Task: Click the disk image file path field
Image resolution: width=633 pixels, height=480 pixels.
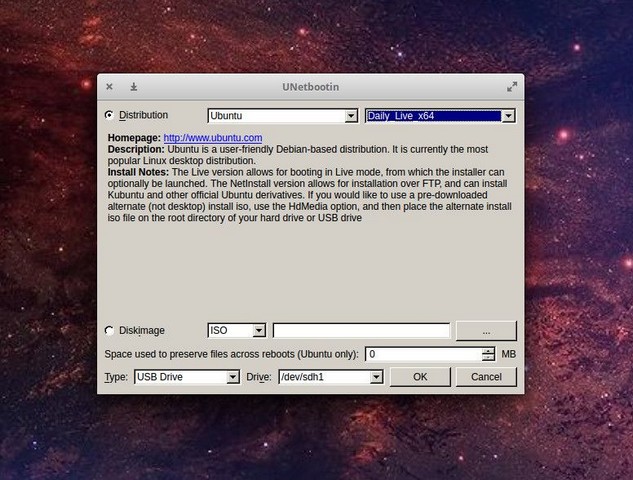Action: click(x=361, y=331)
